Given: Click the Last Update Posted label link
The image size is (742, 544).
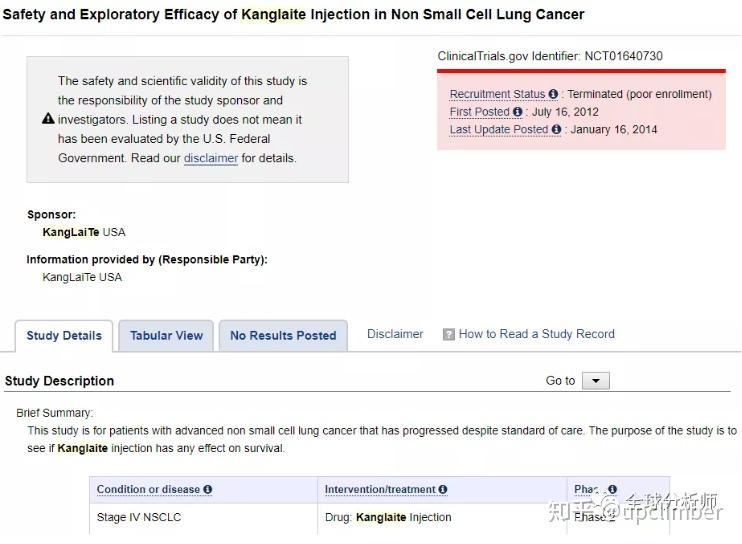Looking at the screenshot, I should [x=499, y=130].
